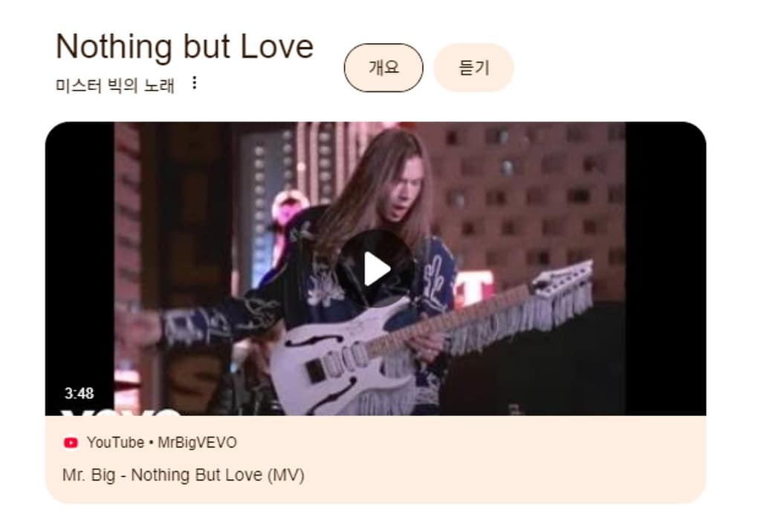This screenshot has width=761, height=532.
Task: Click the 3:48 duration badge
Action: pos(79,393)
